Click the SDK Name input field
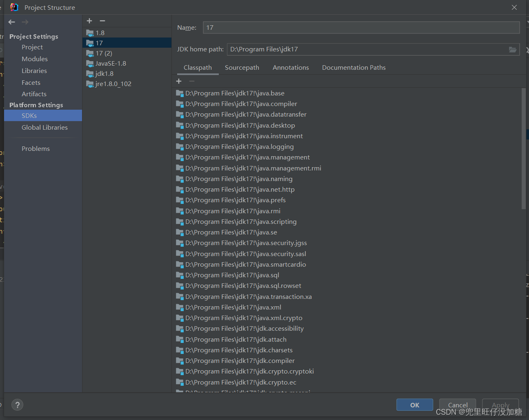 (x=361, y=28)
